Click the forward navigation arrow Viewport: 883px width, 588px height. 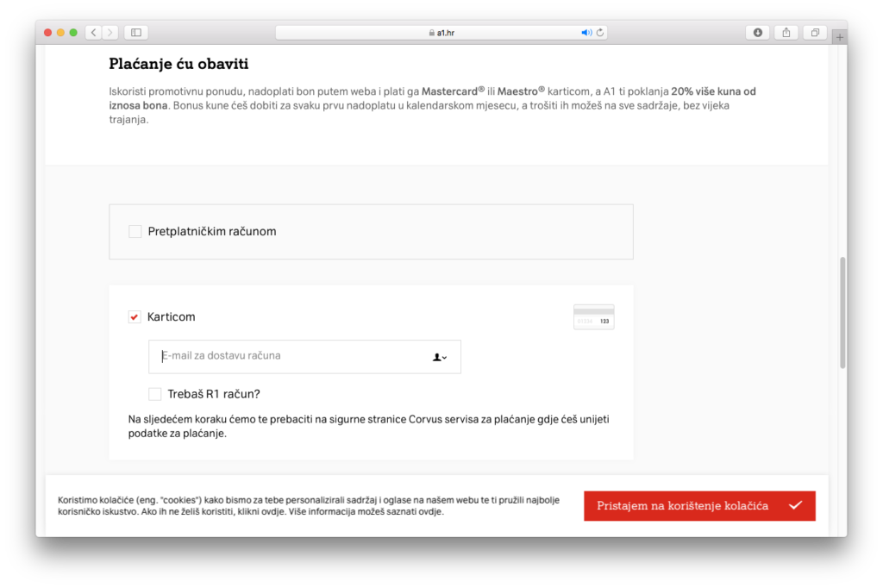pyautogui.click(x=110, y=33)
